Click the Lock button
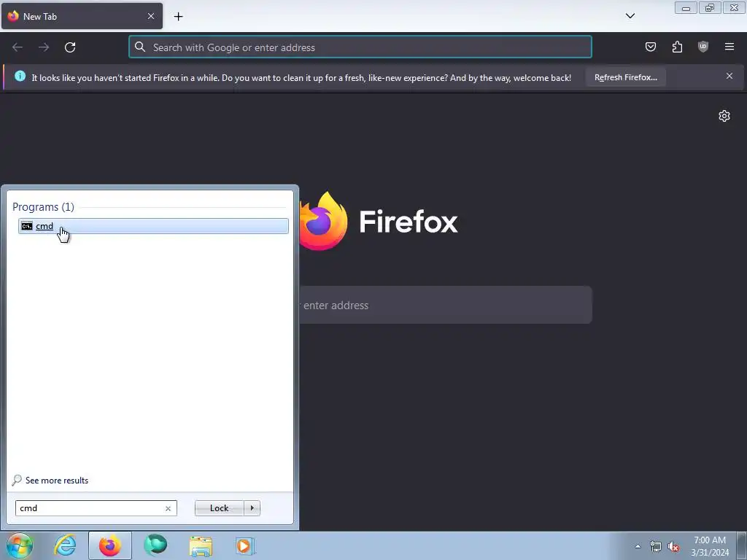The width and height of the screenshot is (747, 560). (219, 508)
